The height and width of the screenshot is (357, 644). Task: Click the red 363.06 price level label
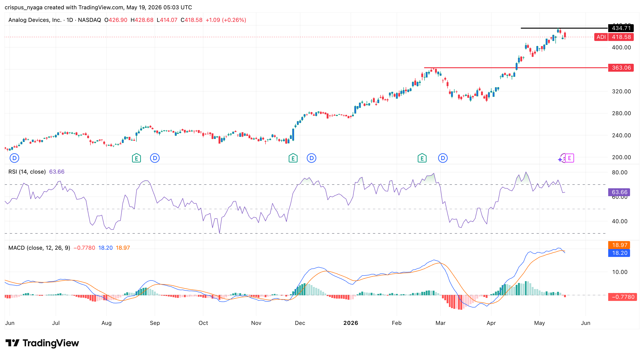(621, 68)
